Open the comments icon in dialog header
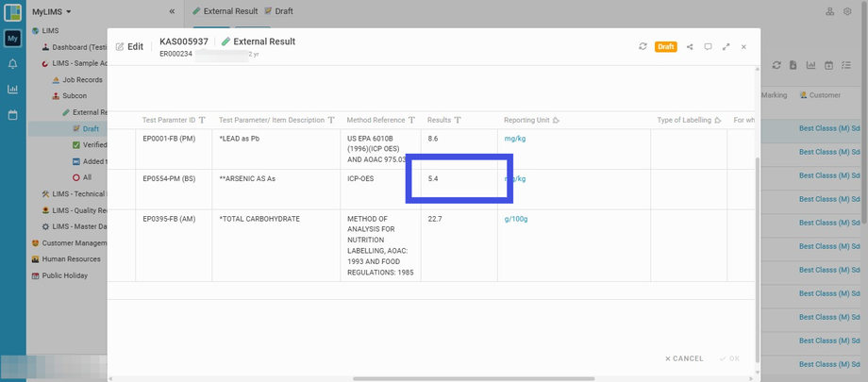Screen dimensions: 868x382 click(x=708, y=47)
